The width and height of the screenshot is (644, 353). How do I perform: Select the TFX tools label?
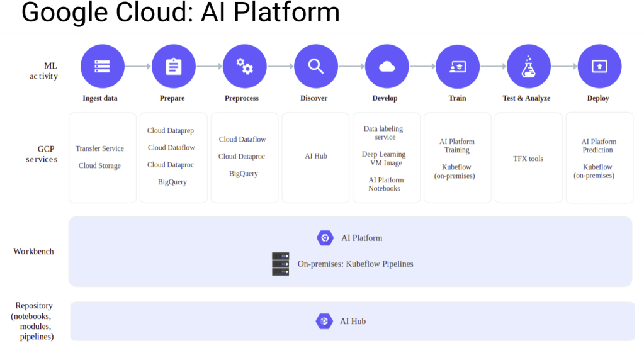[528, 159]
